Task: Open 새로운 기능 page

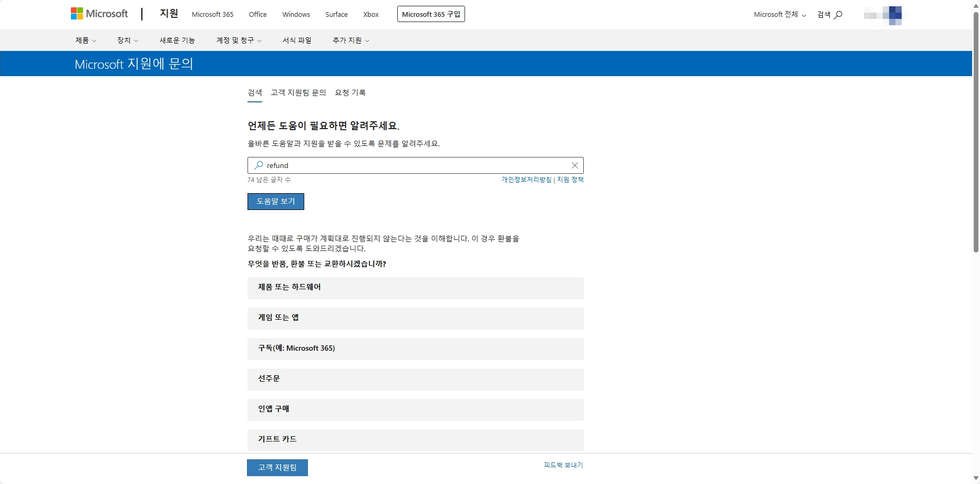Action: 177,40
